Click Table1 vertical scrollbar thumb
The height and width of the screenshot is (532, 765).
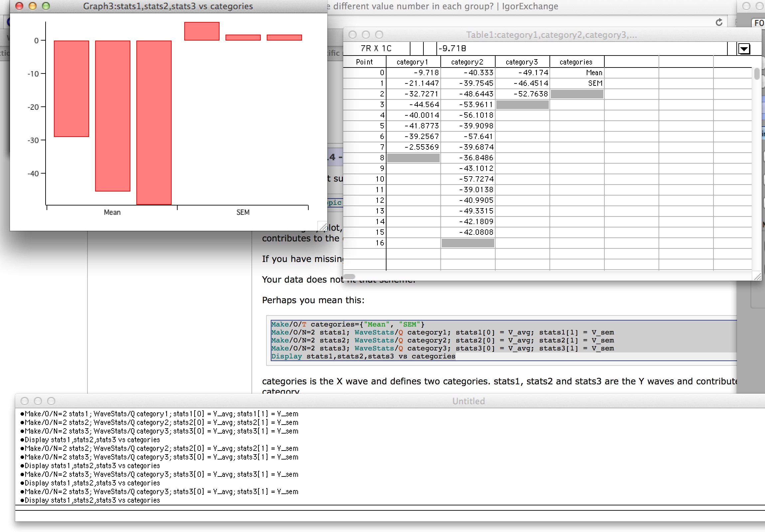(757, 74)
